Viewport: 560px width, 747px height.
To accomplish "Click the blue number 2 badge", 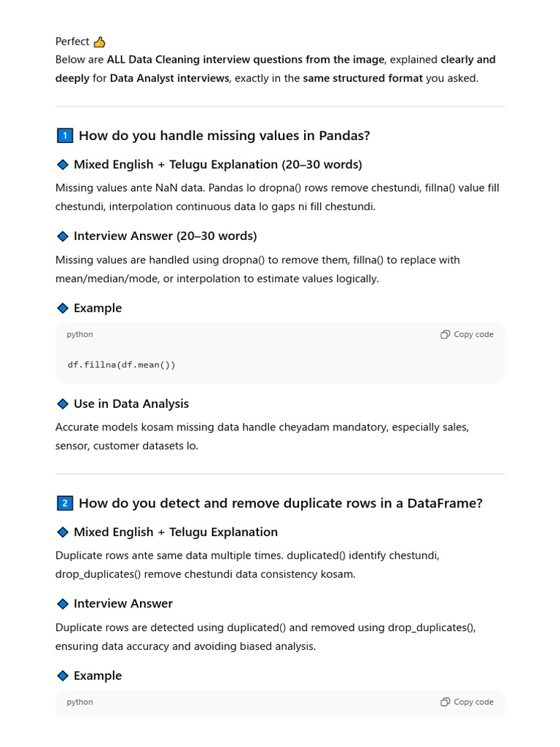I will click(64, 503).
